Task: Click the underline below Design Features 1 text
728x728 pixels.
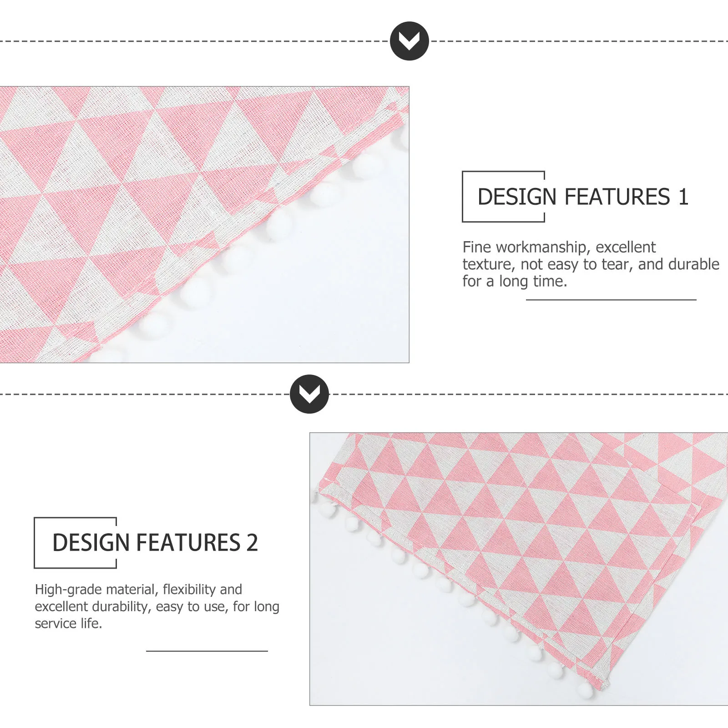Action: 611,300
